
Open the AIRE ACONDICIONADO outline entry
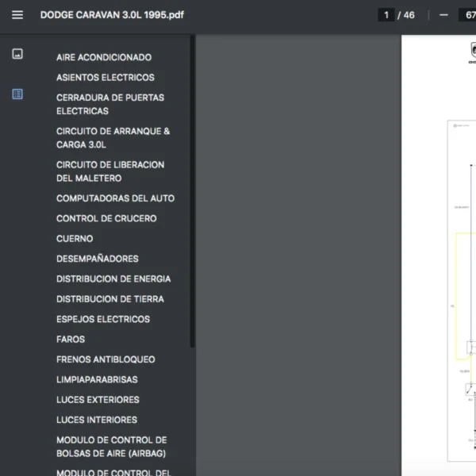click(x=103, y=57)
